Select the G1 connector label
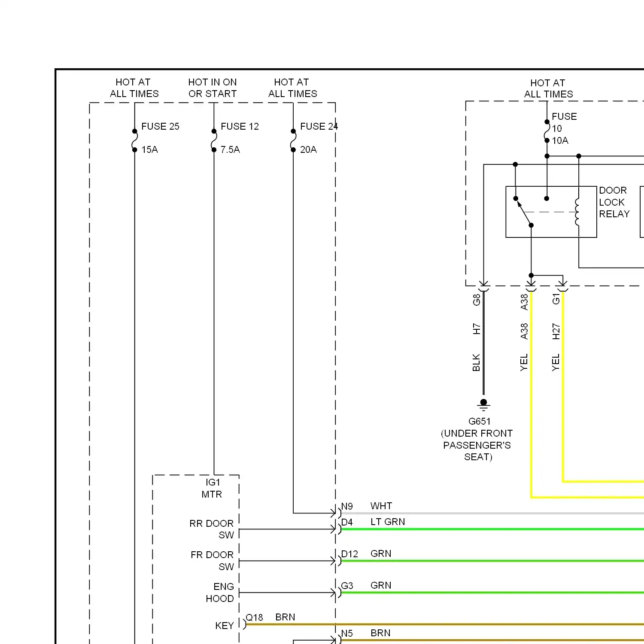 point(556,299)
